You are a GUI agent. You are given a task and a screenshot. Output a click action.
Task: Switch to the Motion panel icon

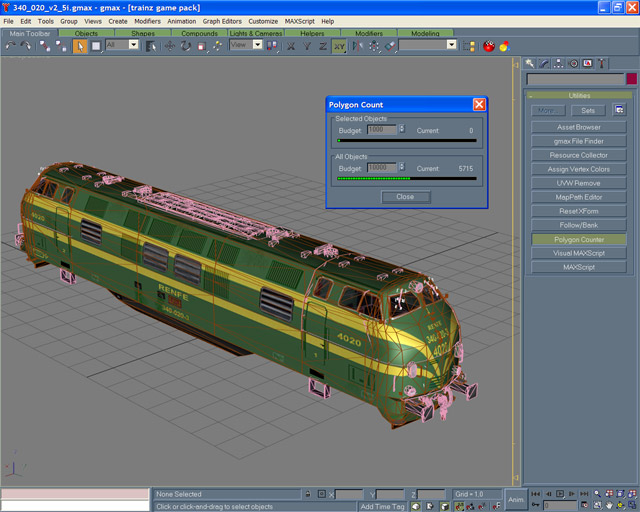(x=574, y=63)
